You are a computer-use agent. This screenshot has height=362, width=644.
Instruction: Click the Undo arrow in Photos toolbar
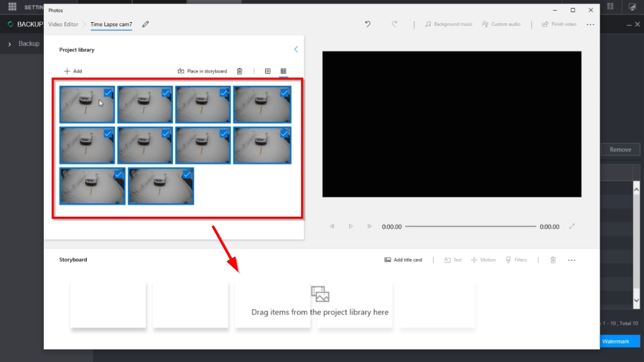(368, 24)
